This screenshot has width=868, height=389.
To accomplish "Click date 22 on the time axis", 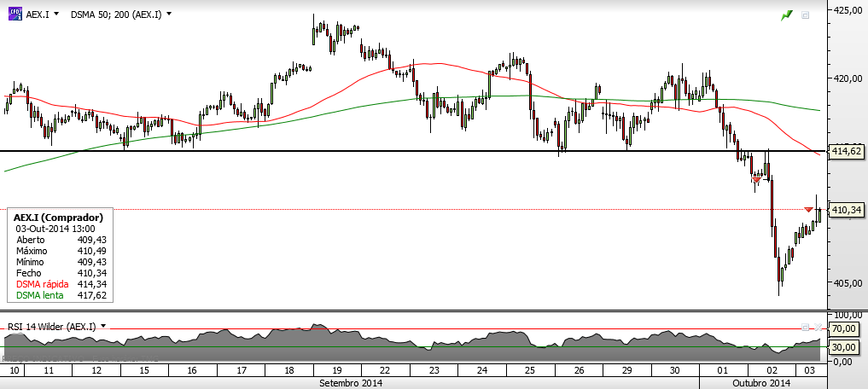I will pyautogui.click(x=385, y=369).
